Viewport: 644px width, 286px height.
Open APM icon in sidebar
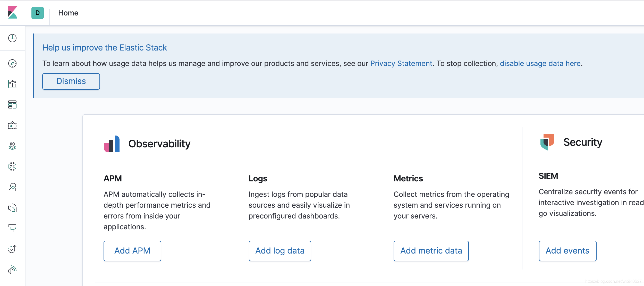point(12,228)
